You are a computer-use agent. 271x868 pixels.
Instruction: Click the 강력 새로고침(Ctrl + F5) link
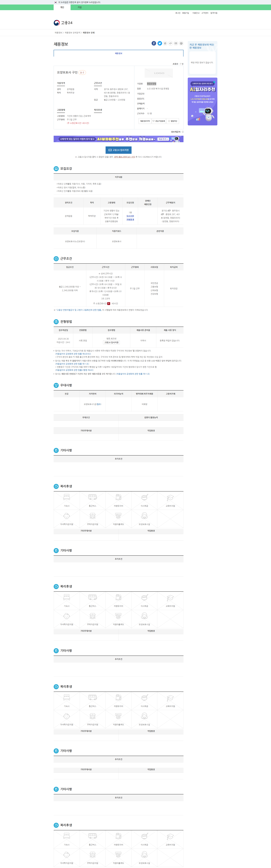(124, 157)
